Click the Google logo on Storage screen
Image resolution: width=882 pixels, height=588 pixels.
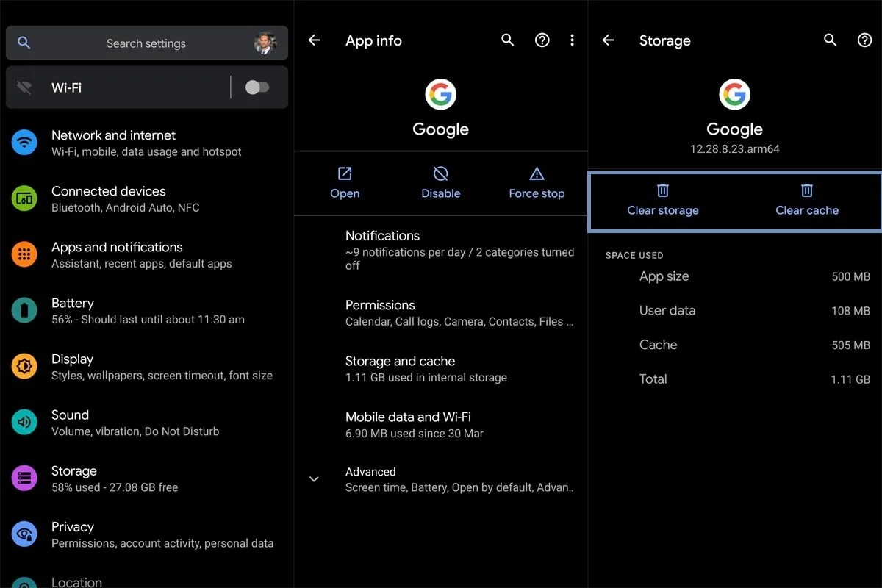pyautogui.click(x=735, y=94)
